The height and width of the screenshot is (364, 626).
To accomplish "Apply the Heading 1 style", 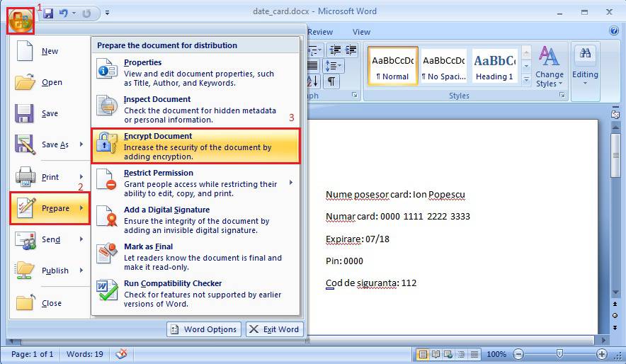I will point(494,67).
